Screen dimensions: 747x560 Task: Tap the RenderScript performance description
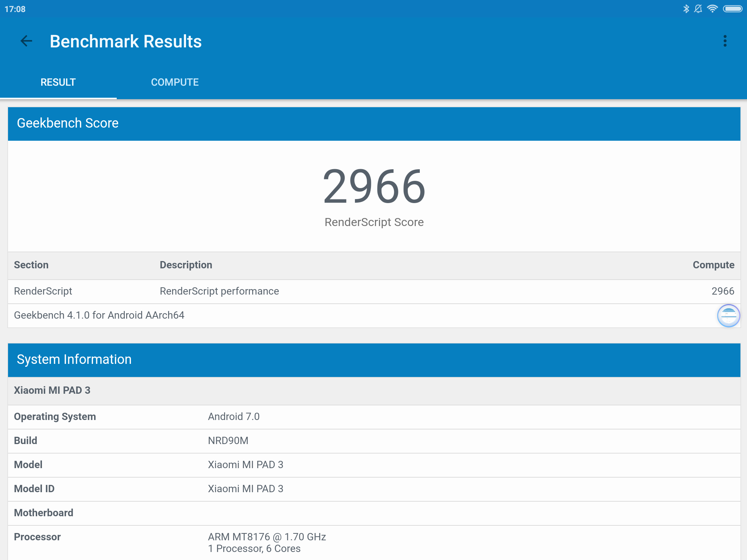point(219,291)
